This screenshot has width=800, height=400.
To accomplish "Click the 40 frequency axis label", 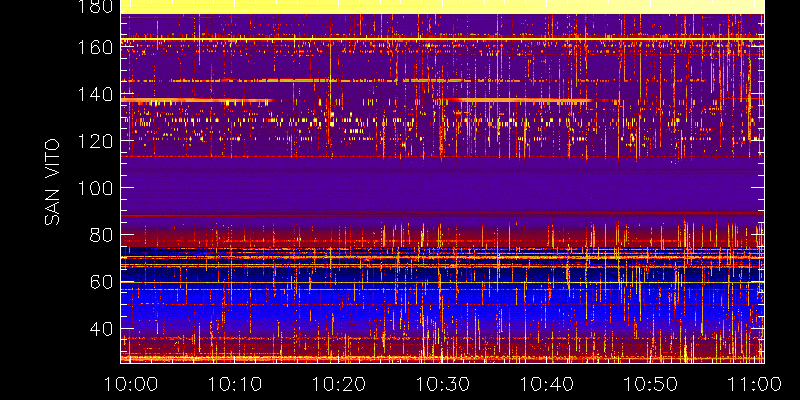I will pyautogui.click(x=101, y=329).
